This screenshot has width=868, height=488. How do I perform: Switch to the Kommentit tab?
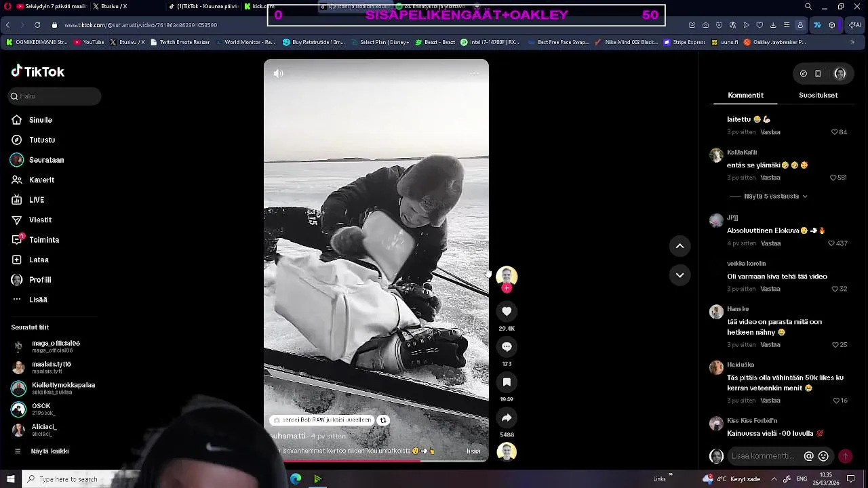click(x=745, y=96)
